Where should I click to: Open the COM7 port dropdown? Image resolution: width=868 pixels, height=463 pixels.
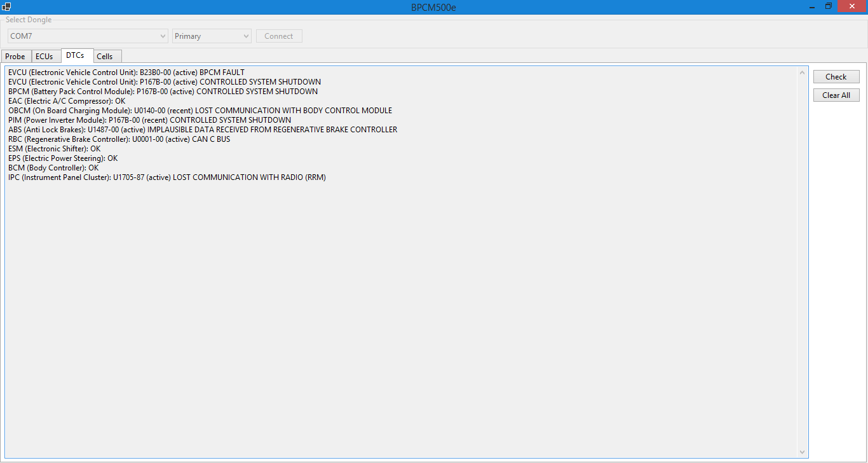tap(88, 36)
